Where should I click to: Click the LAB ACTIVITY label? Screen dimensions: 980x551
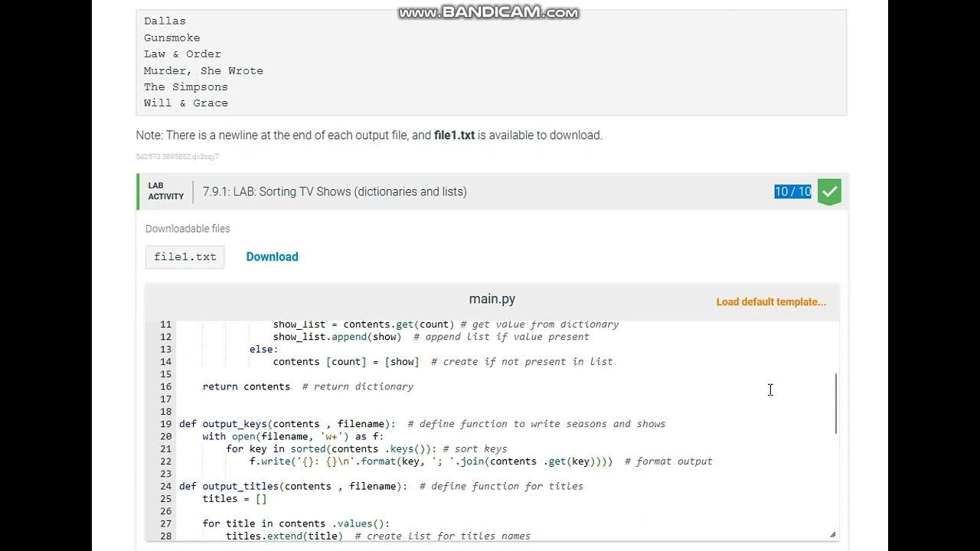(x=166, y=191)
